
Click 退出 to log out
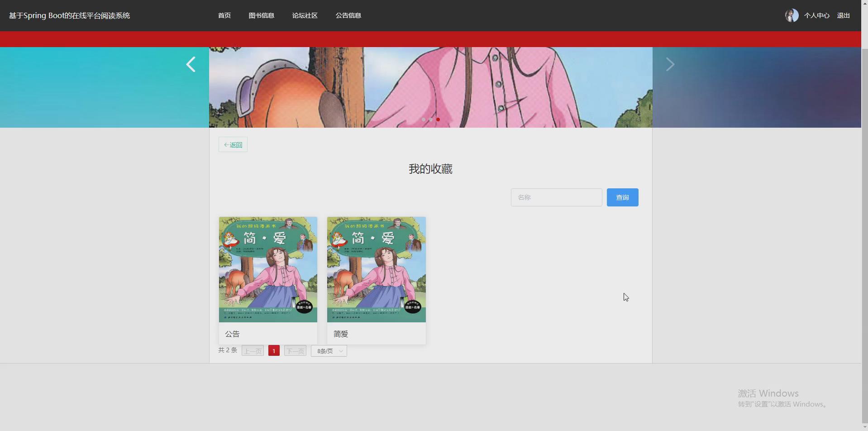coord(844,15)
